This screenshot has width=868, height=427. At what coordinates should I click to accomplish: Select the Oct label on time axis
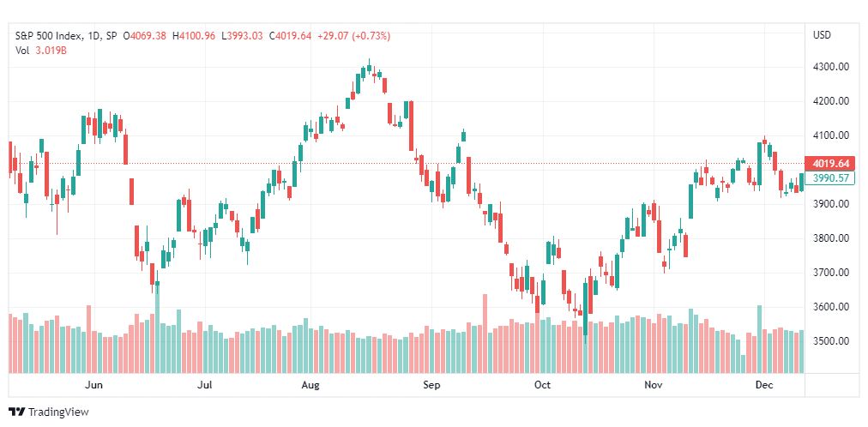pyautogui.click(x=542, y=385)
